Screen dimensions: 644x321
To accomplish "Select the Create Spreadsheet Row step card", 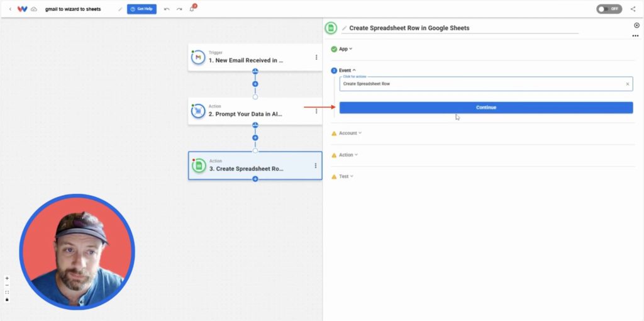I will [255, 166].
